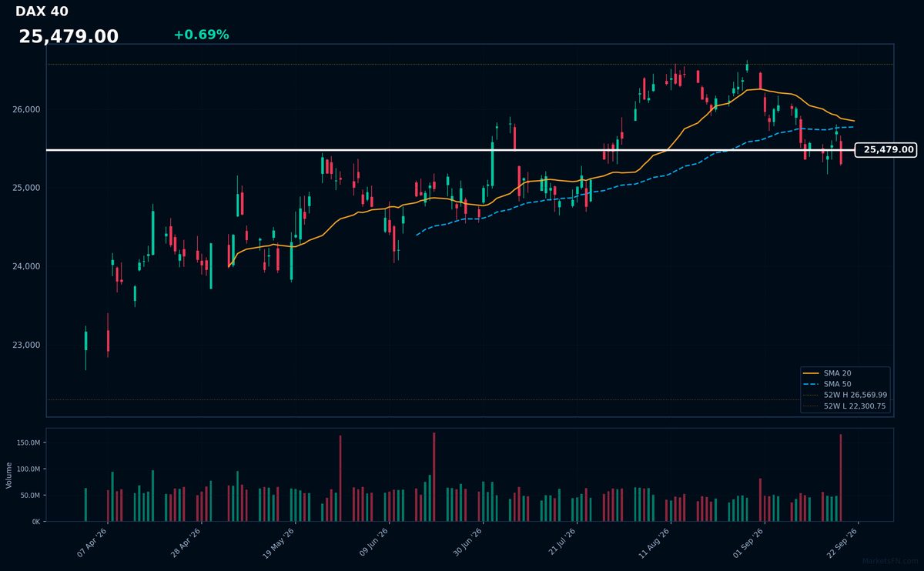Click the +0.69% change value

(201, 35)
